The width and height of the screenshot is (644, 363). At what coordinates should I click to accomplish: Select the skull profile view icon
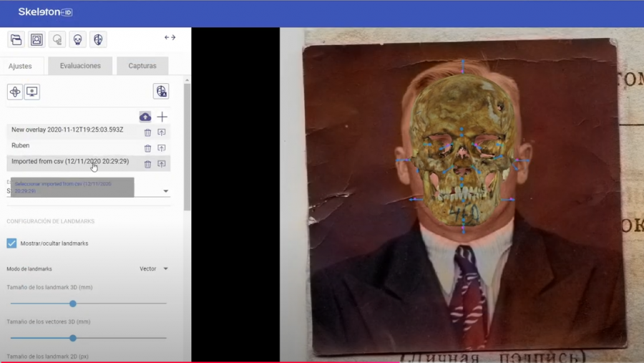[x=57, y=39]
